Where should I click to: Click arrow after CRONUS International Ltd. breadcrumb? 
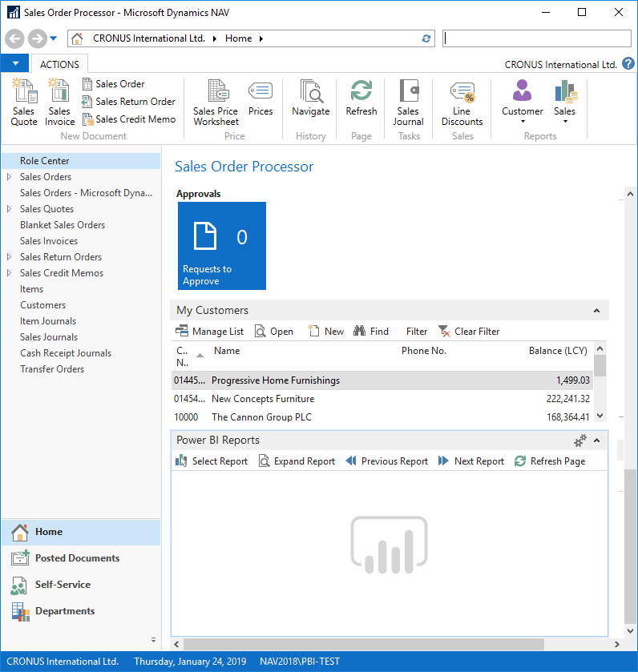(214, 38)
